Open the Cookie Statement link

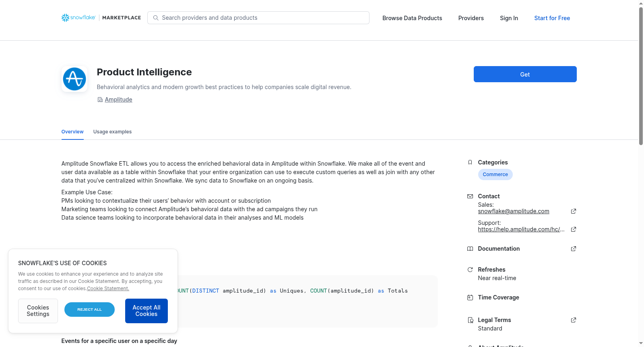click(108, 289)
